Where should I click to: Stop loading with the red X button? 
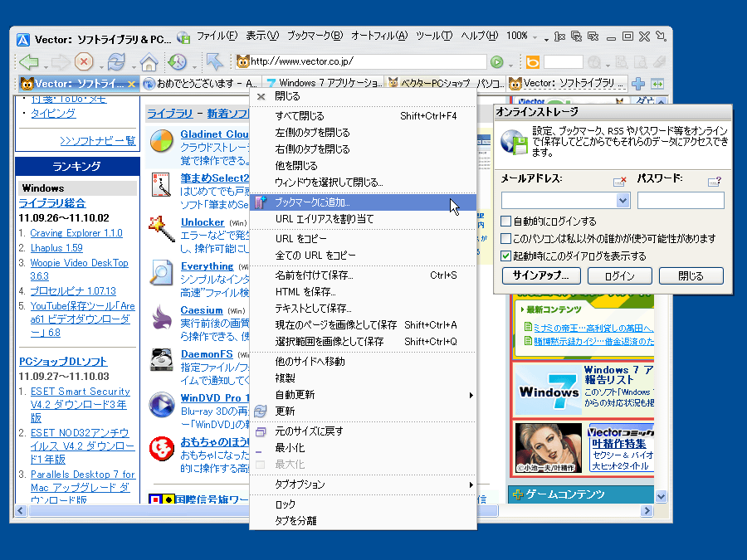pos(84,62)
